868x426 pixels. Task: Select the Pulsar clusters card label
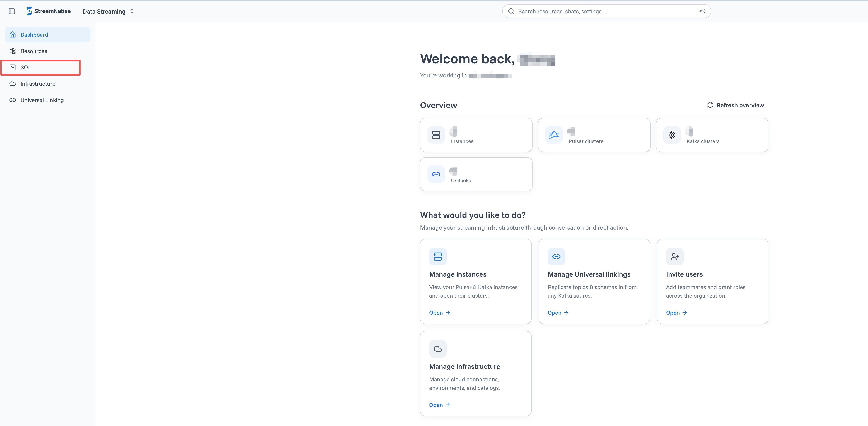click(586, 141)
